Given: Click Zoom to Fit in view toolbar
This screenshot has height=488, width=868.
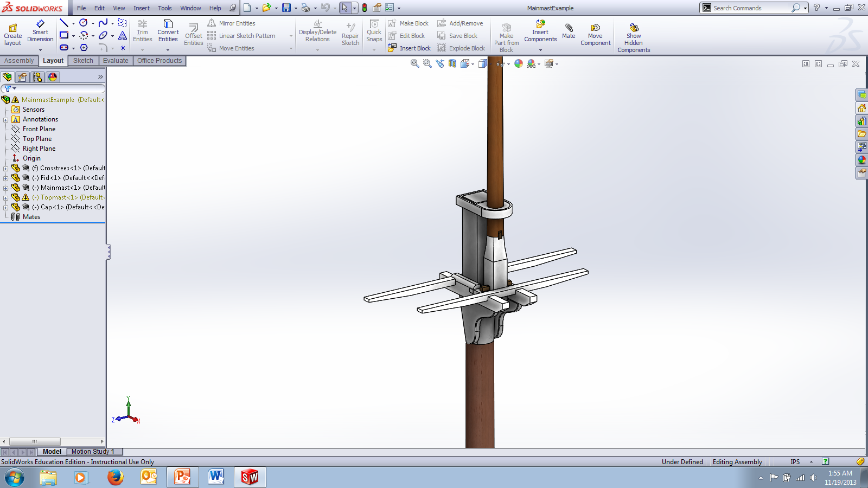Looking at the screenshot, I should [415, 63].
